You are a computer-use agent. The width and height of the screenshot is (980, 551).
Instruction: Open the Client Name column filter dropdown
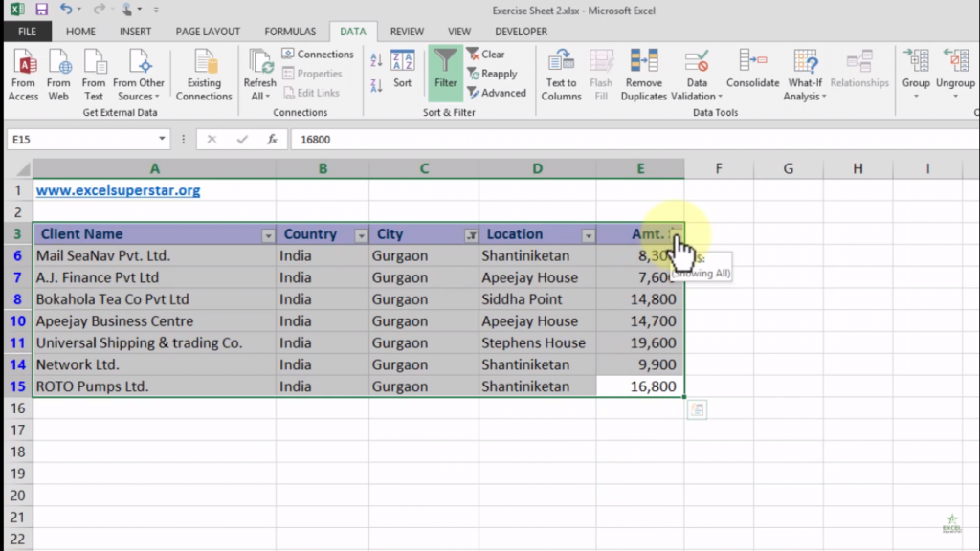pyautogui.click(x=267, y=234)
